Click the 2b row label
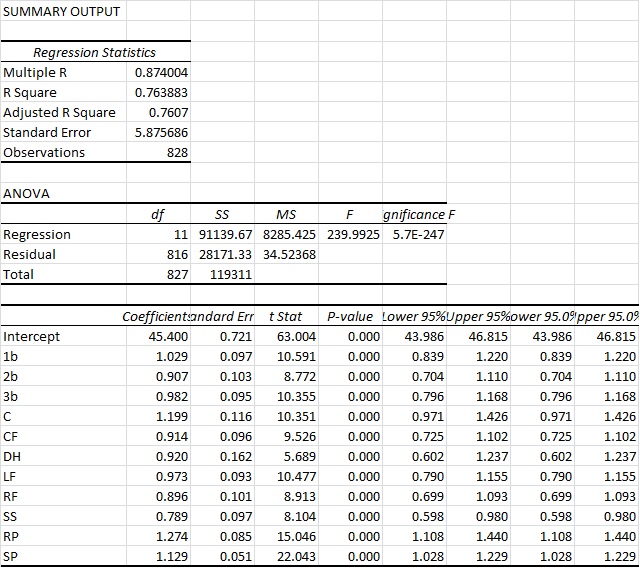This screenshot has width=640, height=568. tap(10, 377)
